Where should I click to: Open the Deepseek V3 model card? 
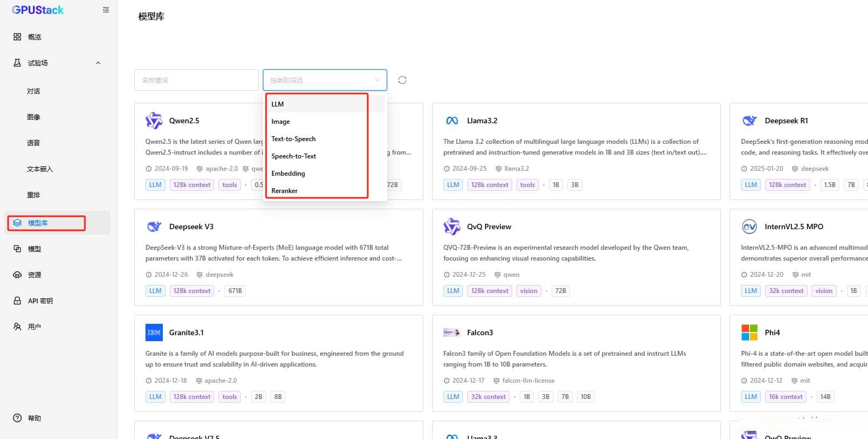(x=279, y=257)
